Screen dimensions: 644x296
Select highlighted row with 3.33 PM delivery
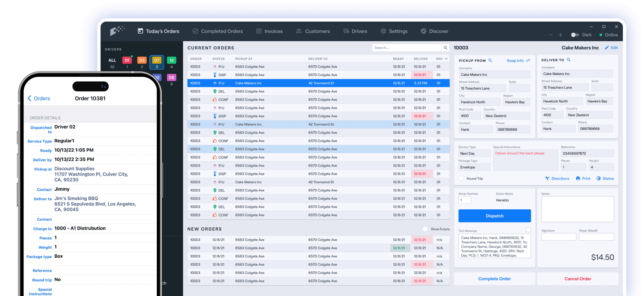click(x=318, y=83)
